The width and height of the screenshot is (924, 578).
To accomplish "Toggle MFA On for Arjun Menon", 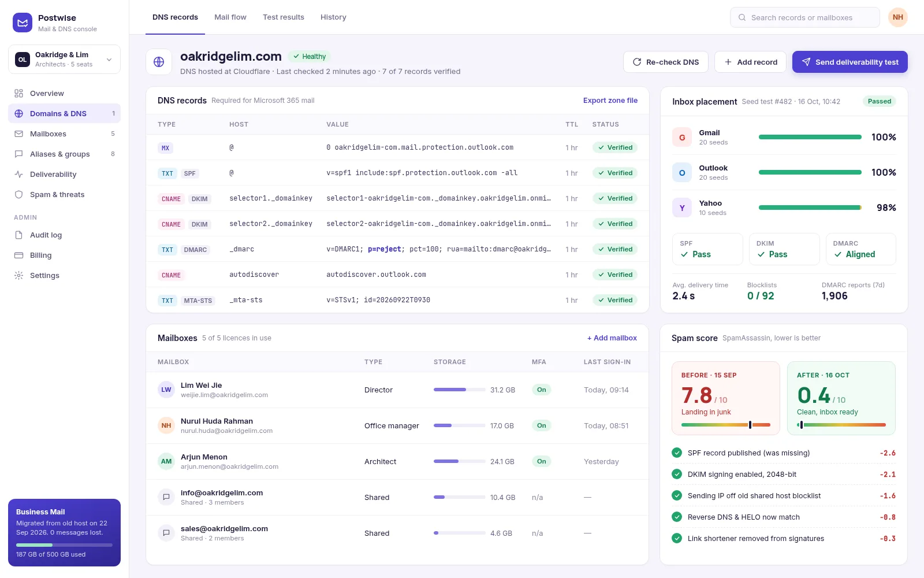I will click(x=541, y=461).
